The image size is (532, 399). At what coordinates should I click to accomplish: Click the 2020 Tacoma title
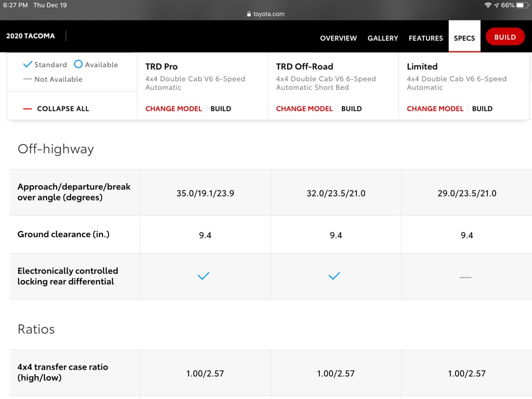pos(30,36)
